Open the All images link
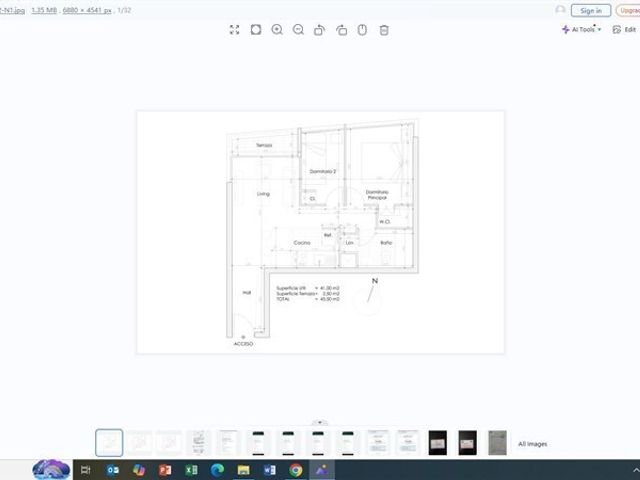The width and height of the screenshot is (640, 480). coord(533,444)
